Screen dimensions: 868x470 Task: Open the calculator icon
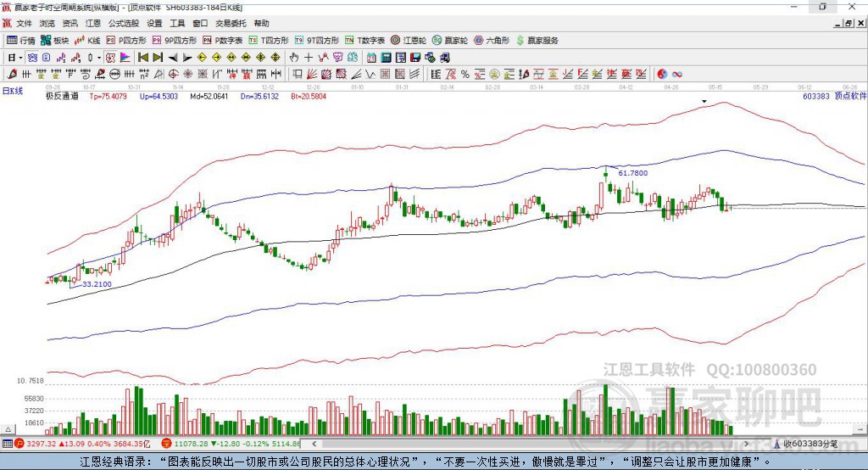(387, 58)
